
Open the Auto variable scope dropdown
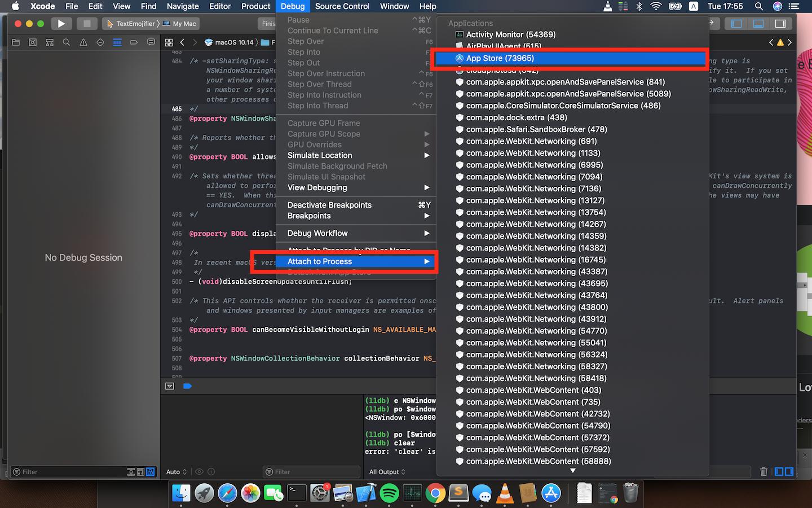click(x=176, y=472)
